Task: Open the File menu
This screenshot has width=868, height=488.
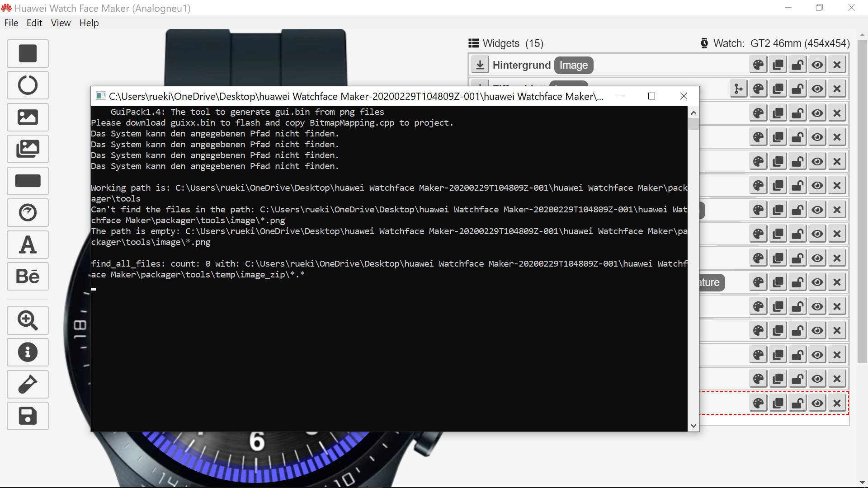Action: click(11, 23)
